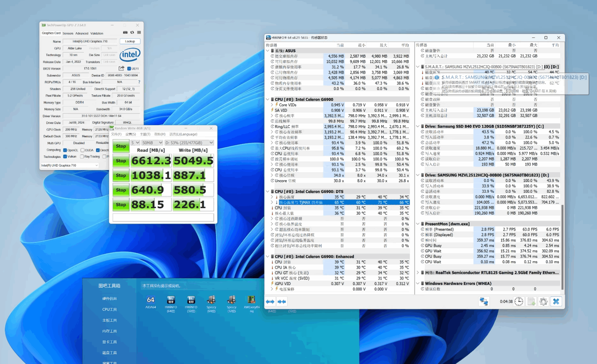Collapse the Intel Celeron G6900: Enhanced group

[268, 257]
